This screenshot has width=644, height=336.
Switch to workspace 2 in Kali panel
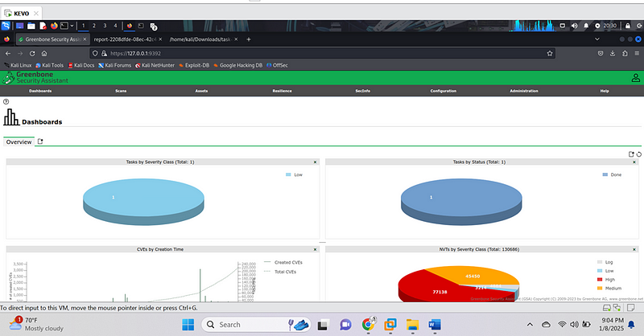coord(94,26)
